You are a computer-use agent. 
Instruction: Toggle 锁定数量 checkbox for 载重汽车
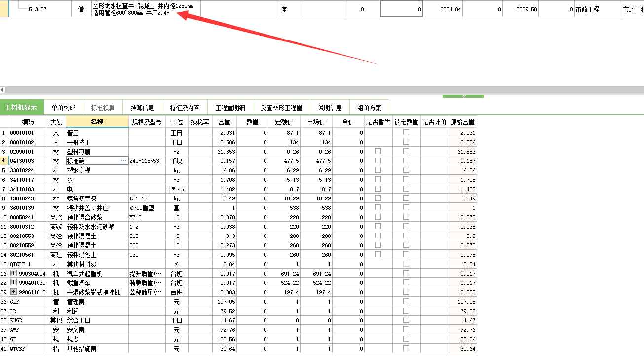pos(406,282)
